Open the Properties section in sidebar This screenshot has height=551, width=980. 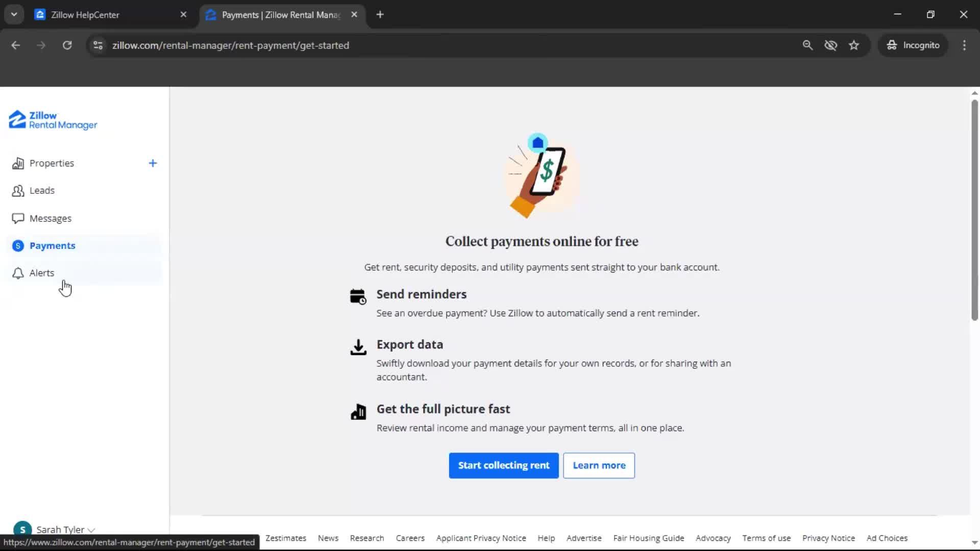53,163
